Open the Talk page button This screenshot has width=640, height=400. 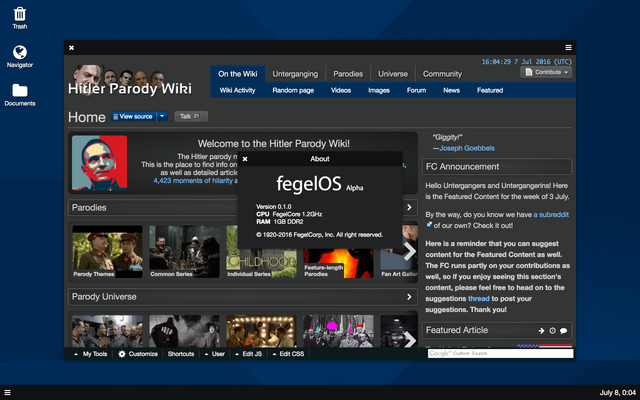(191, 116)
